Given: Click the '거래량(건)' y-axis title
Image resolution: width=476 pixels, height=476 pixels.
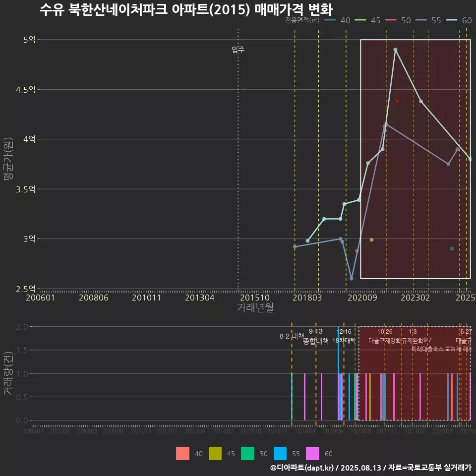Looking at the screenshot, I should click(x=8, y=373).
